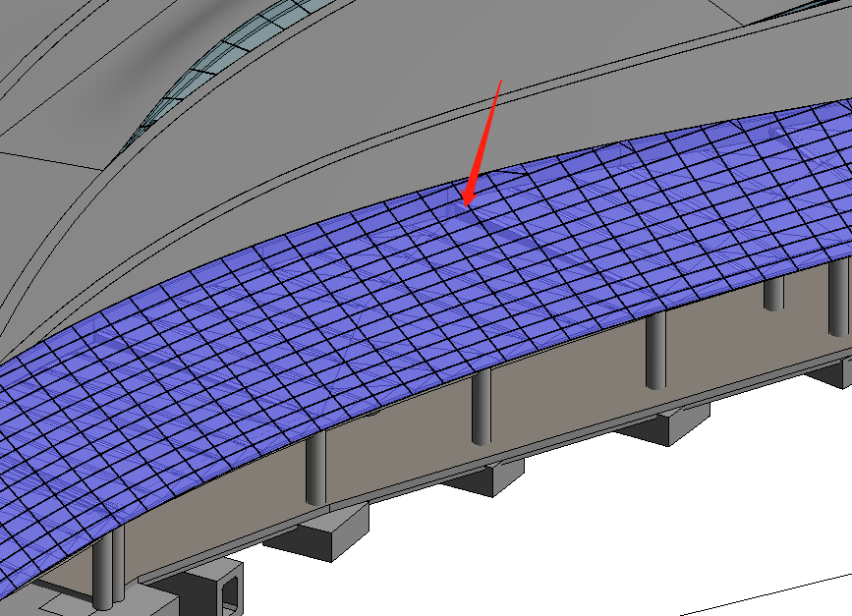Click the tip of the red arrow
Viewport: 852px width, 616px height.
(x=464, y=205)
